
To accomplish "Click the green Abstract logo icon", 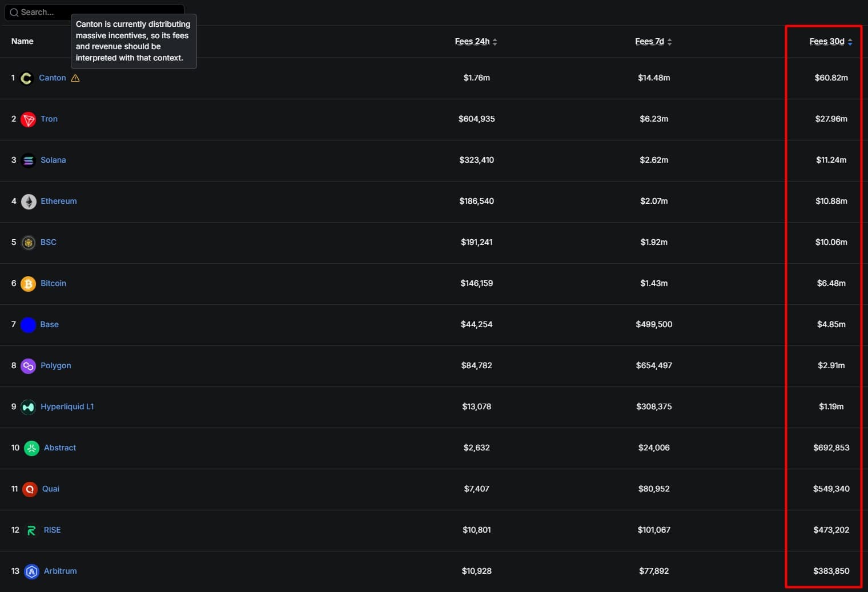I will 31,448.
